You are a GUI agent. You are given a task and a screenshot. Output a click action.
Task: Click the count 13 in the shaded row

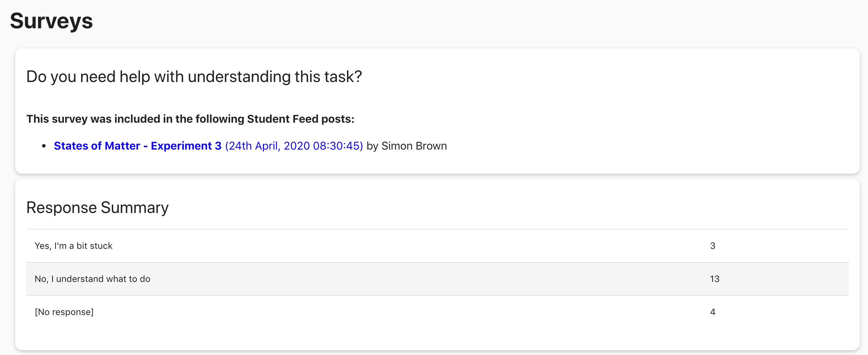click(x=714, y=279)
